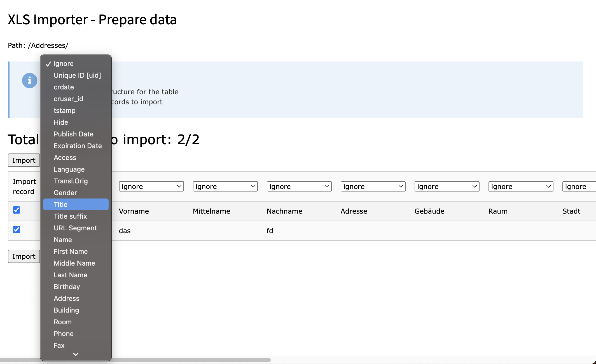The width and height of the screenshot is (596, 364).
Task: Pick 'Language' in the field list
Action: click(76, 169)
